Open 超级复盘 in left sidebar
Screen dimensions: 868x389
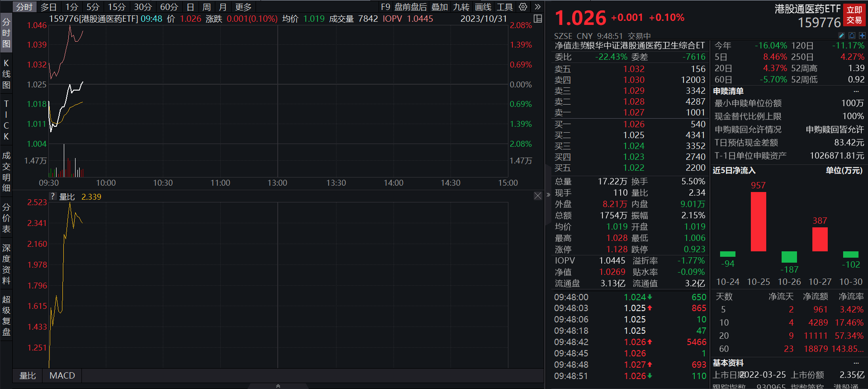(6, 316)
